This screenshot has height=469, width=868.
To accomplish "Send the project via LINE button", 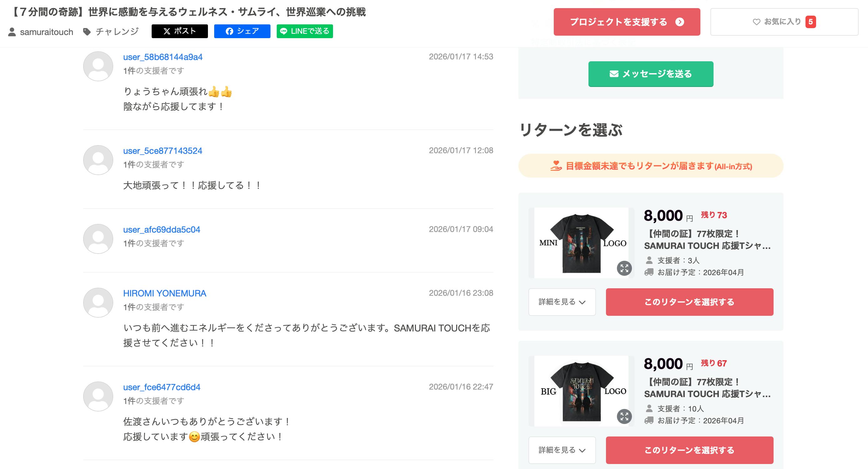I will [x=305, y=31].
